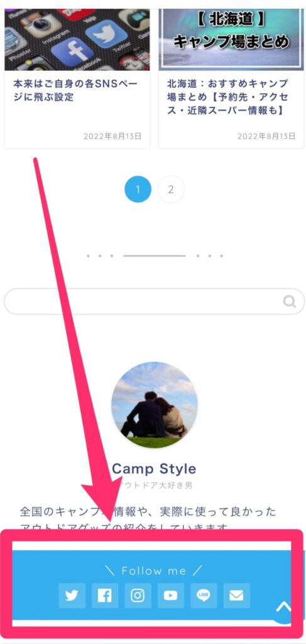
Task: Open the Instagram follow icon
Action: tap(138, 596)
